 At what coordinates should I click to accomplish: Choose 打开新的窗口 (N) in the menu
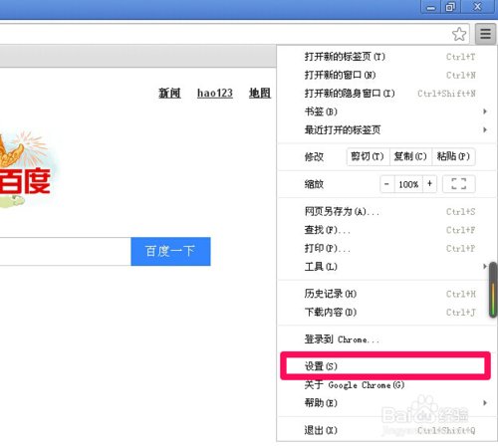386,75
